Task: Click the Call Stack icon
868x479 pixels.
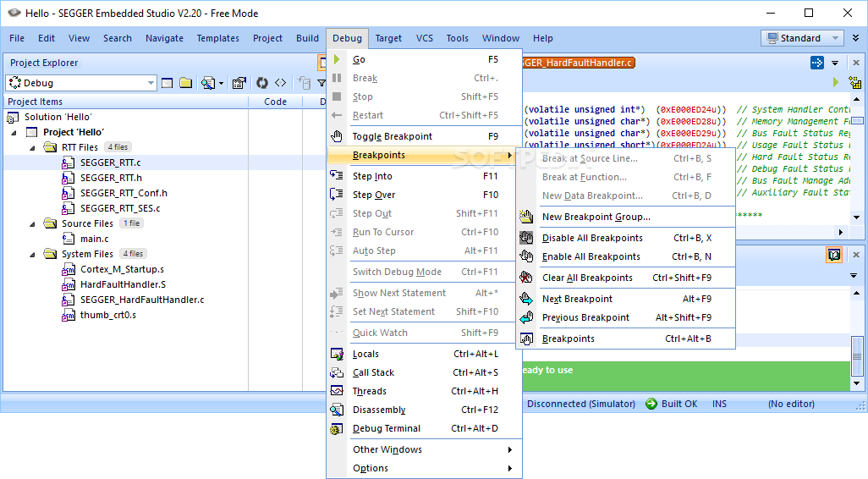Action: (337, 372)
